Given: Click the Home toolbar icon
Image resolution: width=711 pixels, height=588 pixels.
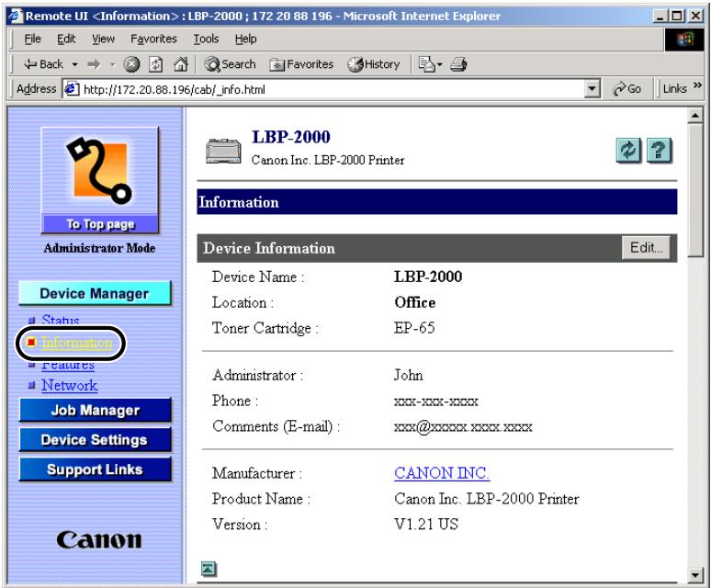Looking at the screenshot, I should pyautogui.click(x=181, y=64).
